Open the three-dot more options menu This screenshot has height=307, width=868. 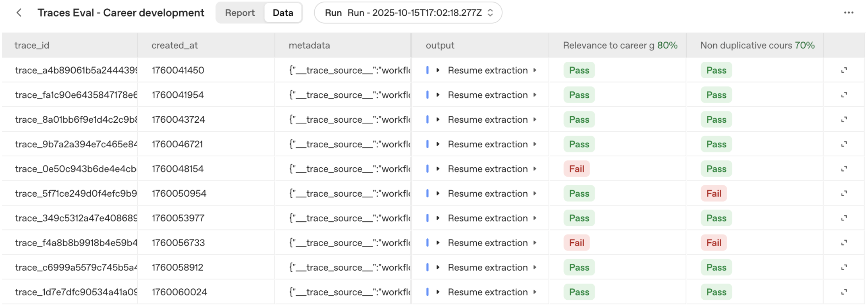[x=848, y=13]
